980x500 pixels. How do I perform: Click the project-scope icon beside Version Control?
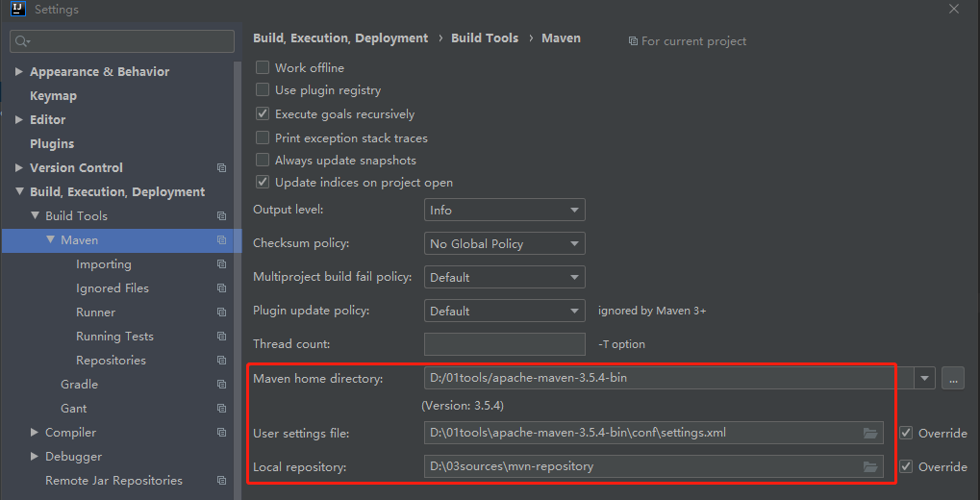coord(222,168)
